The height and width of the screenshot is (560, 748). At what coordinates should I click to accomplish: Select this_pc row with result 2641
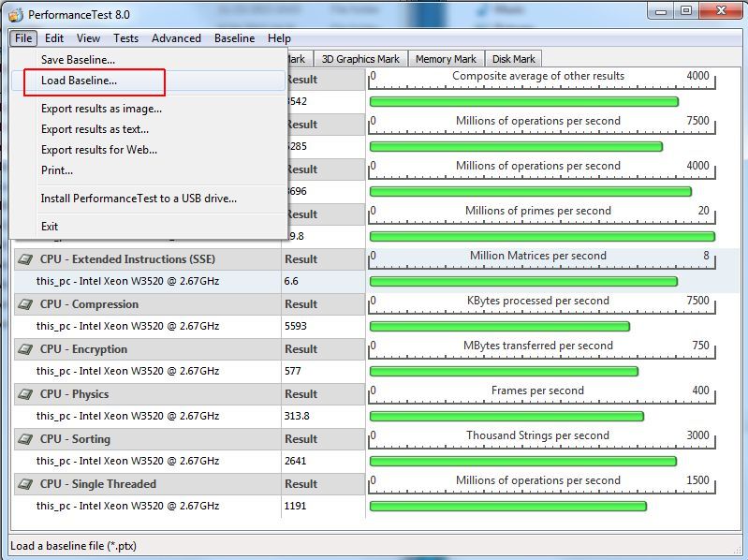point(189,461)
